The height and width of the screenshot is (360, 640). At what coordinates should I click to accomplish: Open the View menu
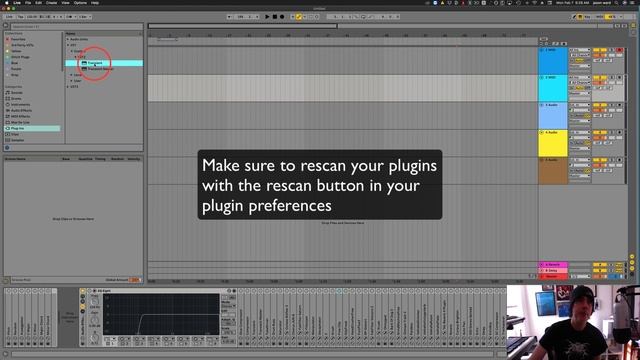point(65,3)
